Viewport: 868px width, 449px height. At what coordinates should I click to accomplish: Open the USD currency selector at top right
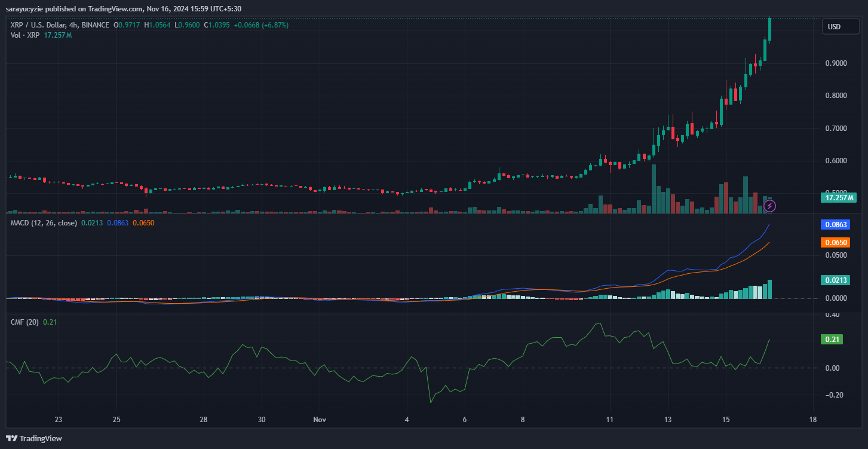click(x=840, y=26)
